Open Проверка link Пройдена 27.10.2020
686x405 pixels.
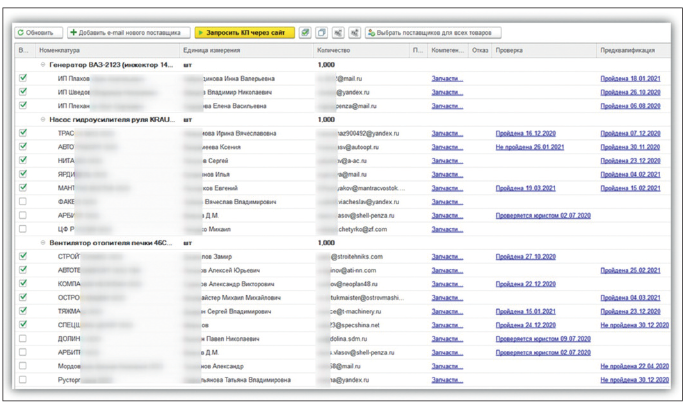click(x=525, y=257)
